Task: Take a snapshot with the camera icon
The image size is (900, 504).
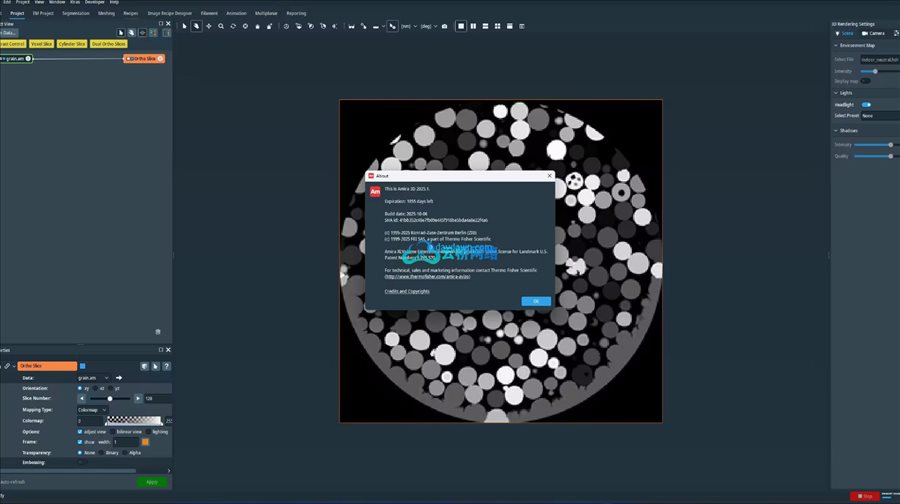Action: tap(445, 26)
